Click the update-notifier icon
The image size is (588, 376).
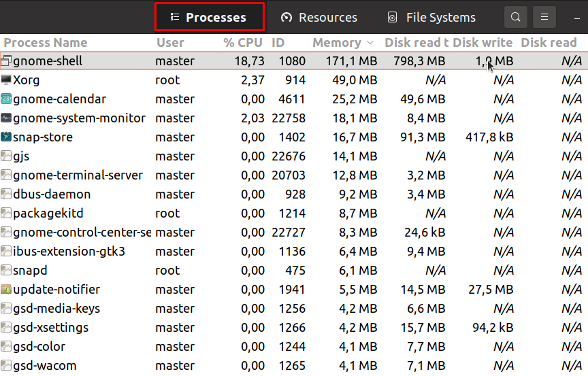(x=6, y=290)
